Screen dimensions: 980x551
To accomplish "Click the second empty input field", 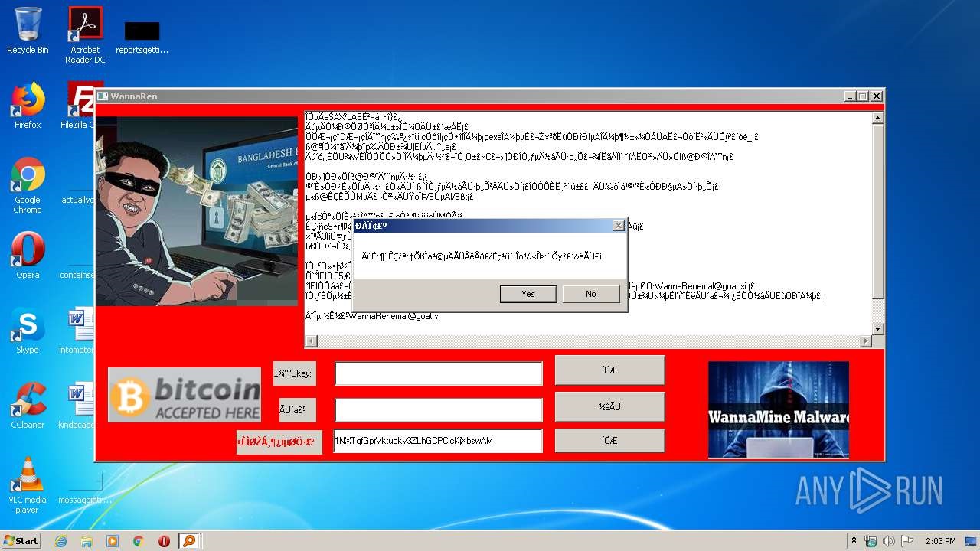I will (439, 410).
